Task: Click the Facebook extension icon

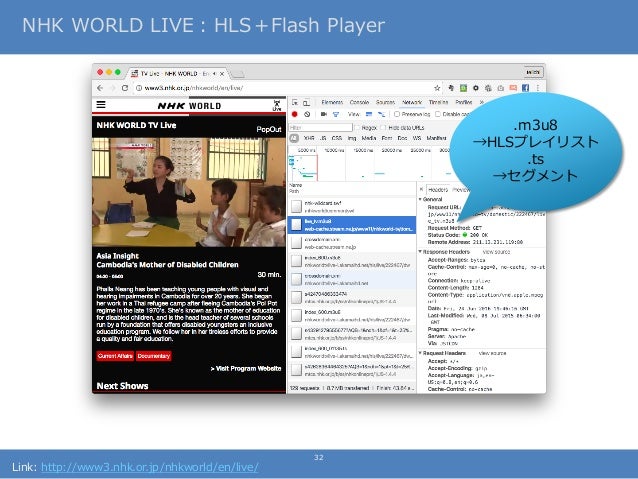Action: coord(525,88)
